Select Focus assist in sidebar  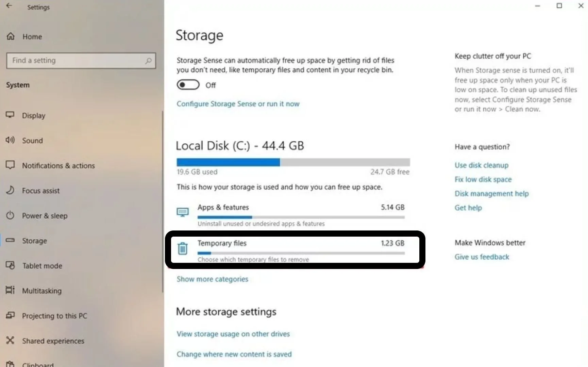[x=41, y=191]
